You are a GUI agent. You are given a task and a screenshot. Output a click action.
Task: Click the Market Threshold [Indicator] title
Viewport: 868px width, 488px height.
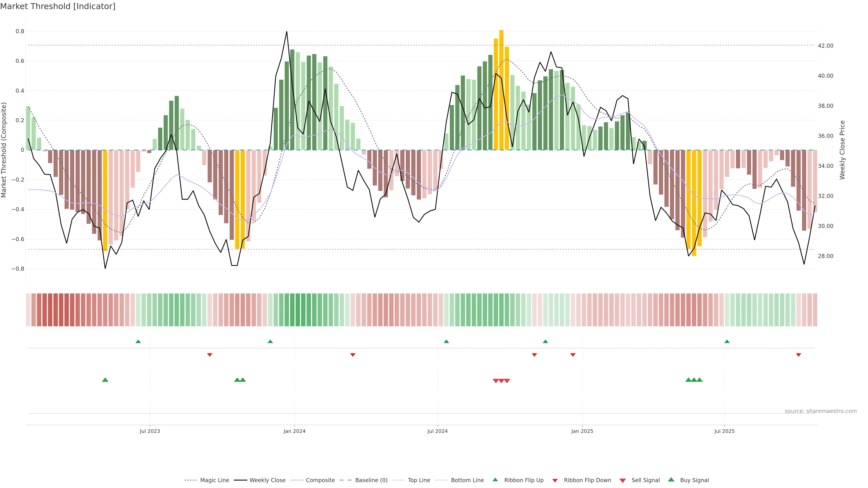58,6
